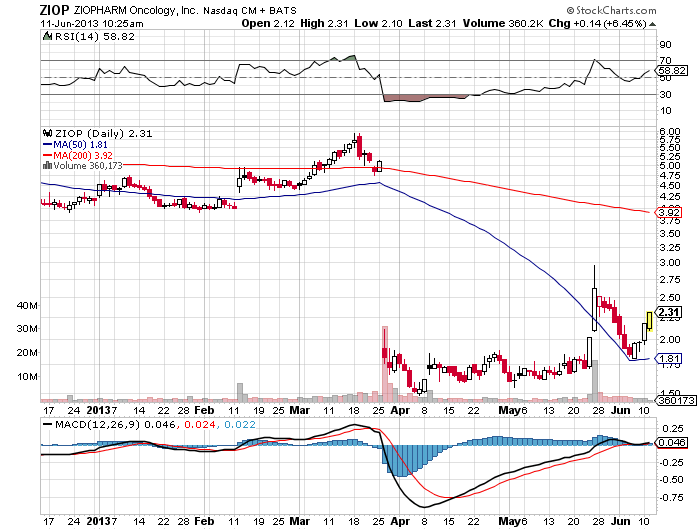This screenshot has height=530, width=700.
Task: Select the ZIOP ticker symbol in the header
Action: click(x=54, y=10)
